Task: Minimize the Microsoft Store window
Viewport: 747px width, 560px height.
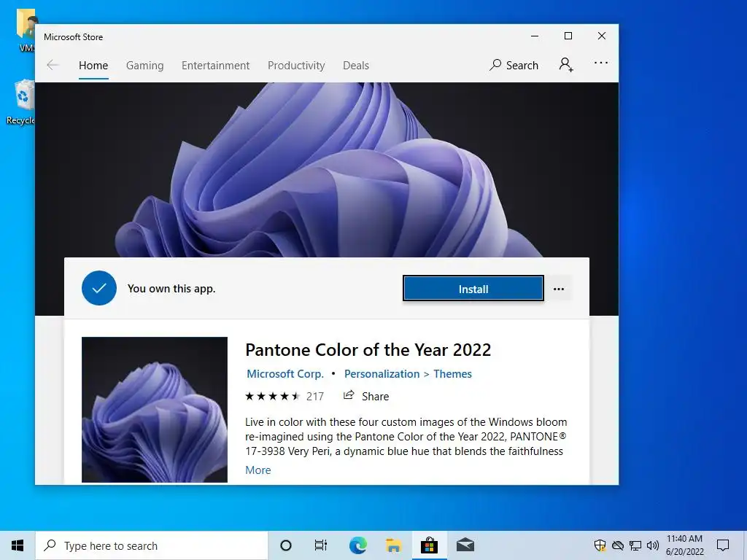Action: pos(535,36)
